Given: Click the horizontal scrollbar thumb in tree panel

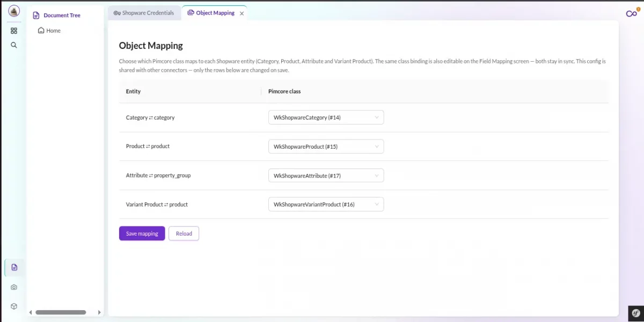Looking at the screenshot, I should pyautogui.click(x=61, y=312).
